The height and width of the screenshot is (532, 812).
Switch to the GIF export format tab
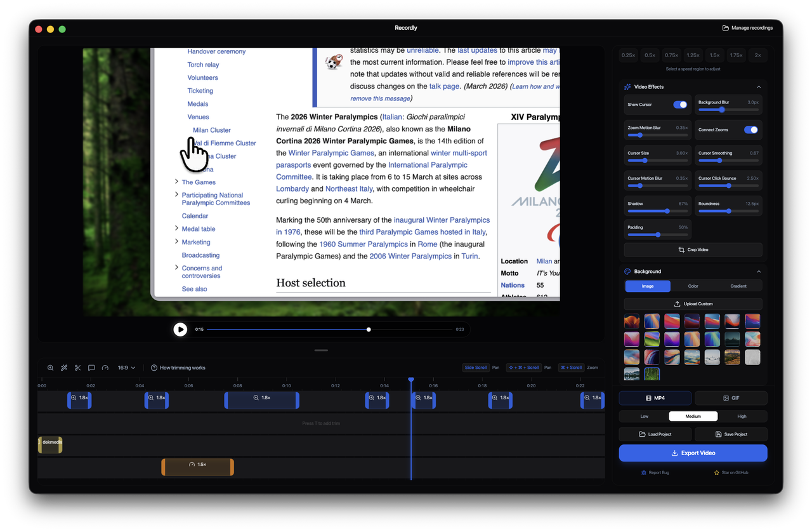point(731,398)
